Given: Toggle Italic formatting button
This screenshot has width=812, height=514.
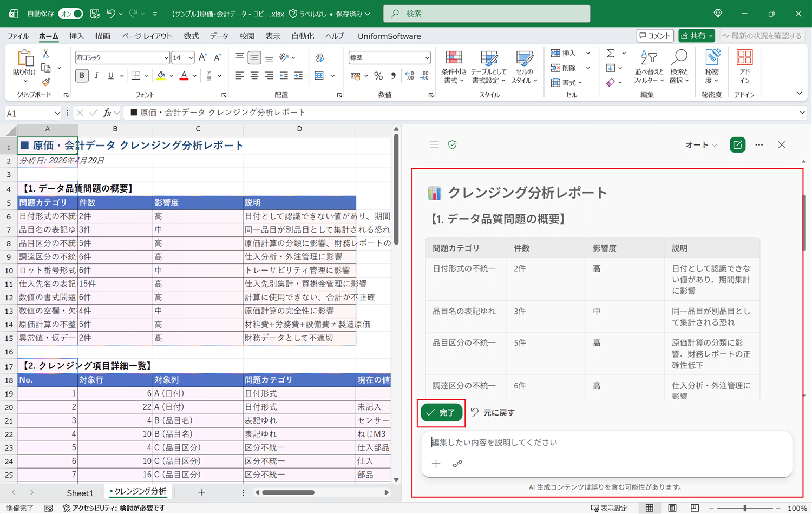Looking at the screenshot, I should point(96,76).
